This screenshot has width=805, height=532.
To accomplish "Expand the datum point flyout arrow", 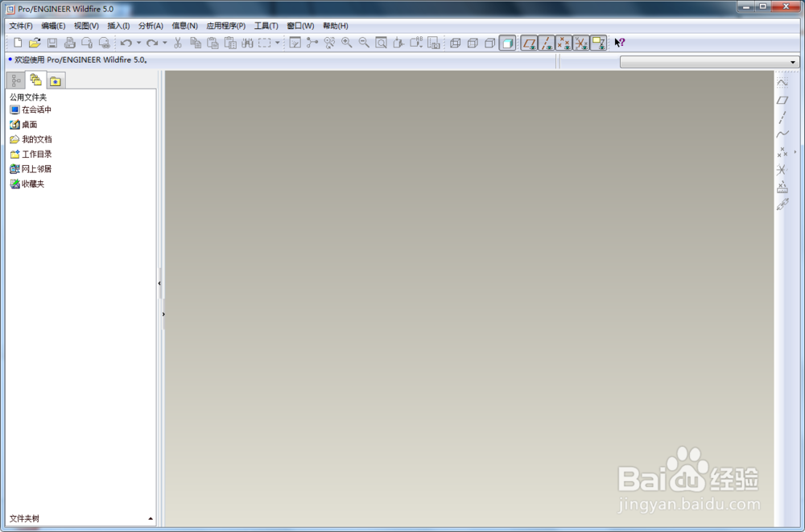I will (x=795, y=152).
